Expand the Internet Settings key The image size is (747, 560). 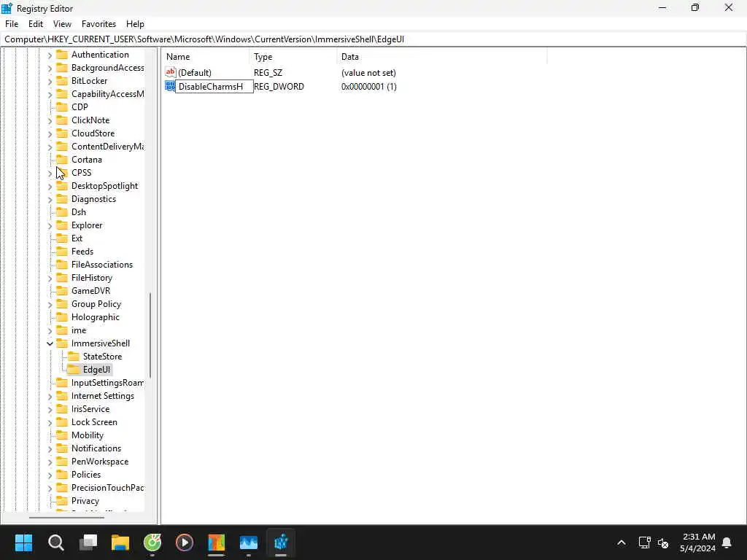50,396
